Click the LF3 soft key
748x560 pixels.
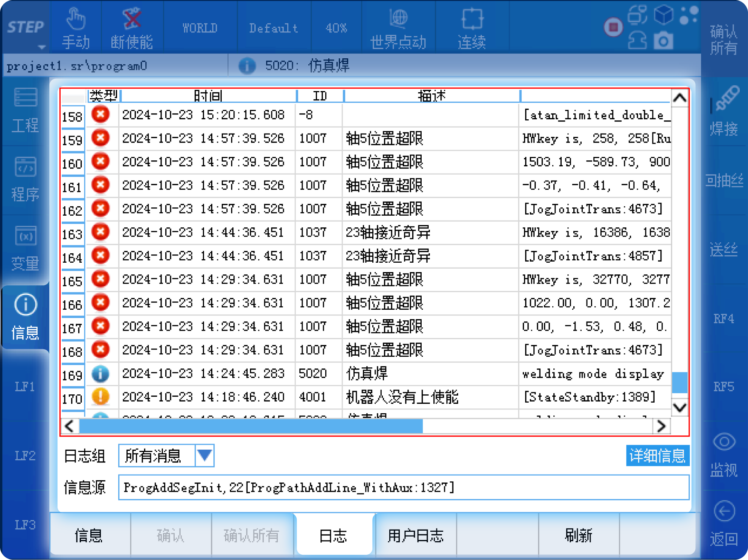tap(25, 525)
